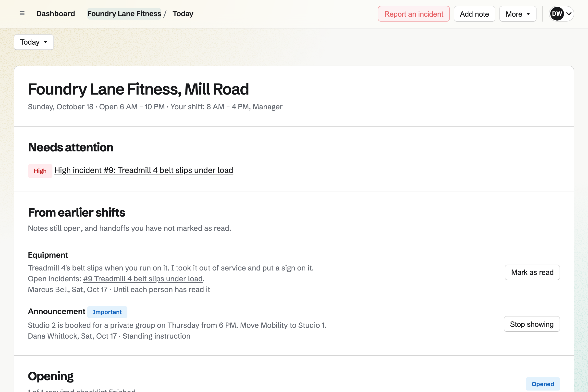Mark the Equipment note as read
Viewport: 588px width, 392px height.
click(x=532, y=272)
